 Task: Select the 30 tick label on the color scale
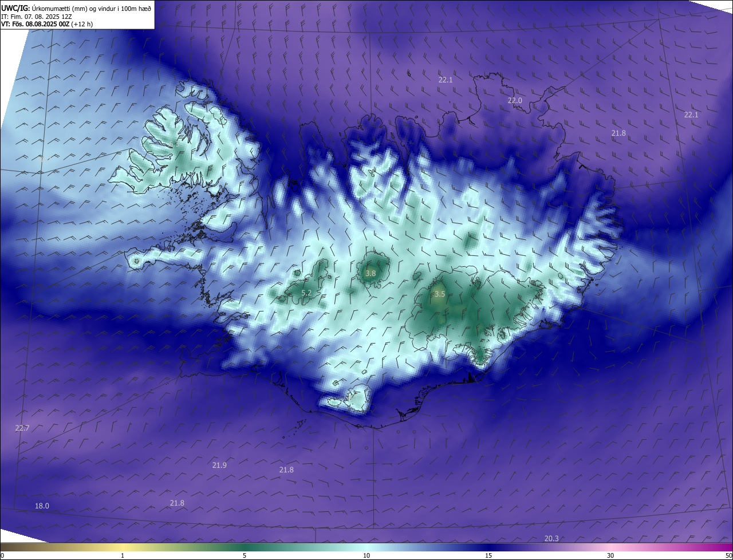[x=610, y=556]
